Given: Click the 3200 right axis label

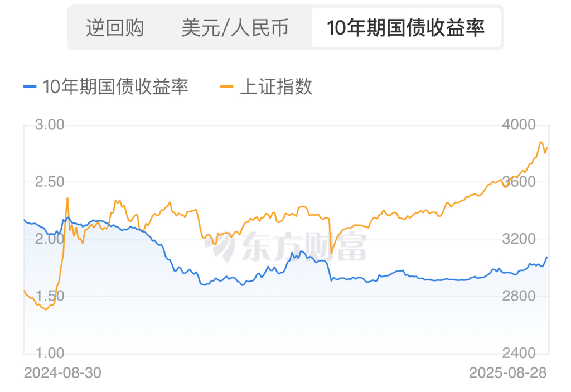Looking at the screenshot, I should click(519, 239).
